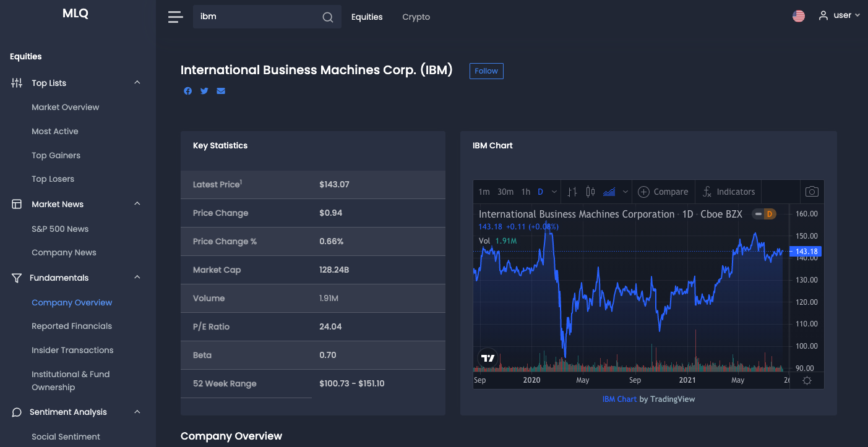
Task: Share IBM page on Facebook
Action: click(188, 91)
